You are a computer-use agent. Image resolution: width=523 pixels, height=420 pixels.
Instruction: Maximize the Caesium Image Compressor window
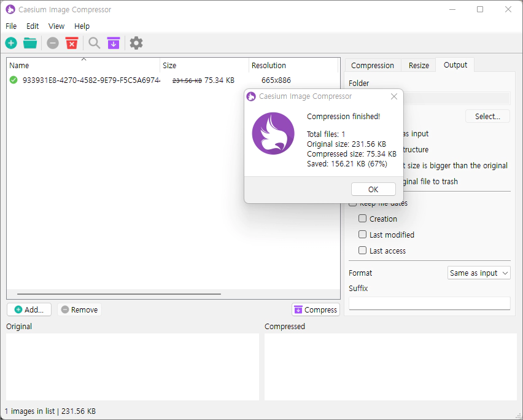click(x=480, y=9)
